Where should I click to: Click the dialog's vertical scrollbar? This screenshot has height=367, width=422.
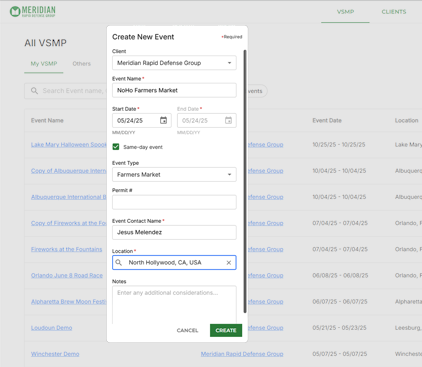[x=245, y=181]
